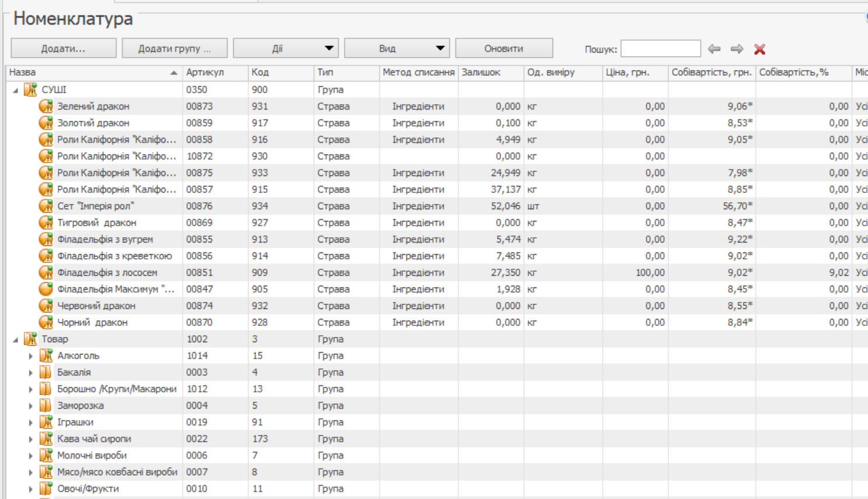Click the Товар group folder icon
Image resolution: width=868 pixels, height=499 pixels.
[x=30, y=339]
